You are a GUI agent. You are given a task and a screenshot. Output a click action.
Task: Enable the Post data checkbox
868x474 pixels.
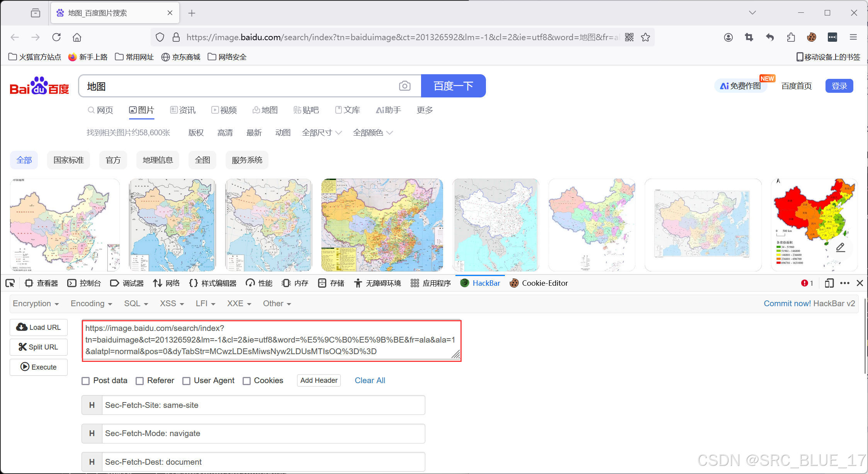coord(86,381)
